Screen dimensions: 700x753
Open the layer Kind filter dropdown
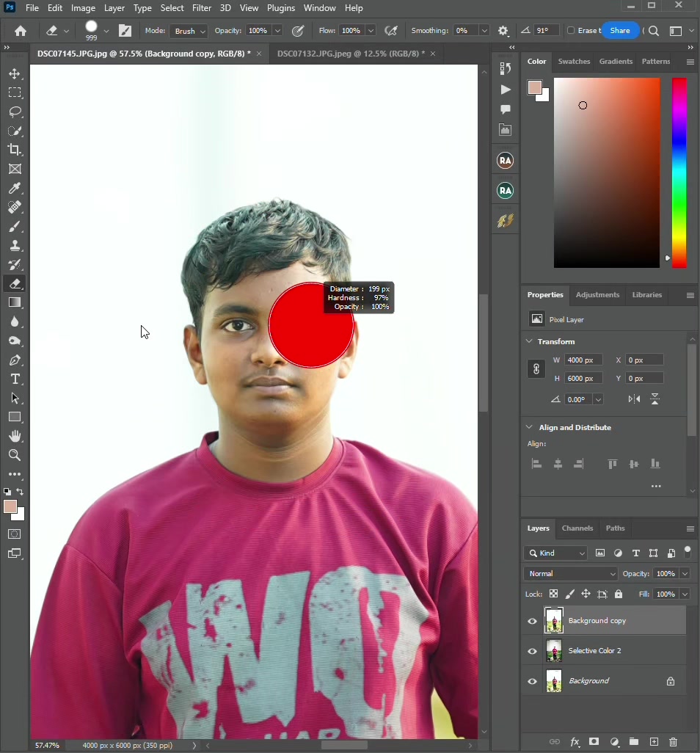555,553
